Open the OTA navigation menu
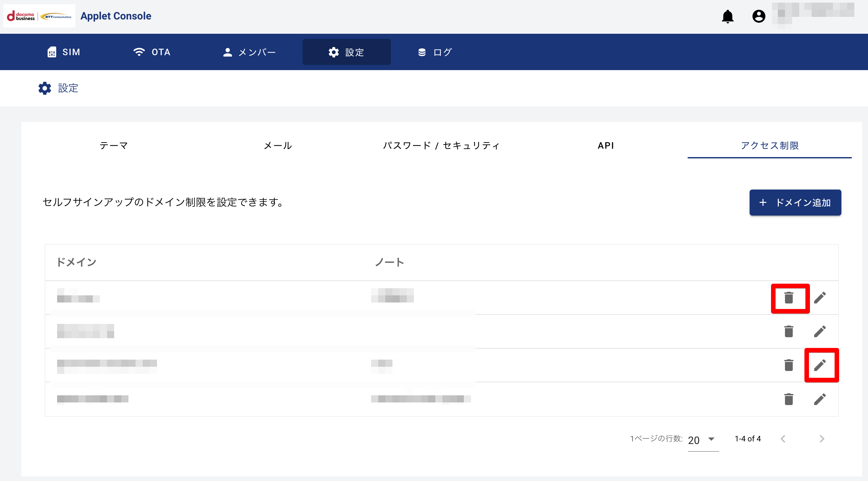Viewport: 868px width, 481px height. (x=151, y=52)
